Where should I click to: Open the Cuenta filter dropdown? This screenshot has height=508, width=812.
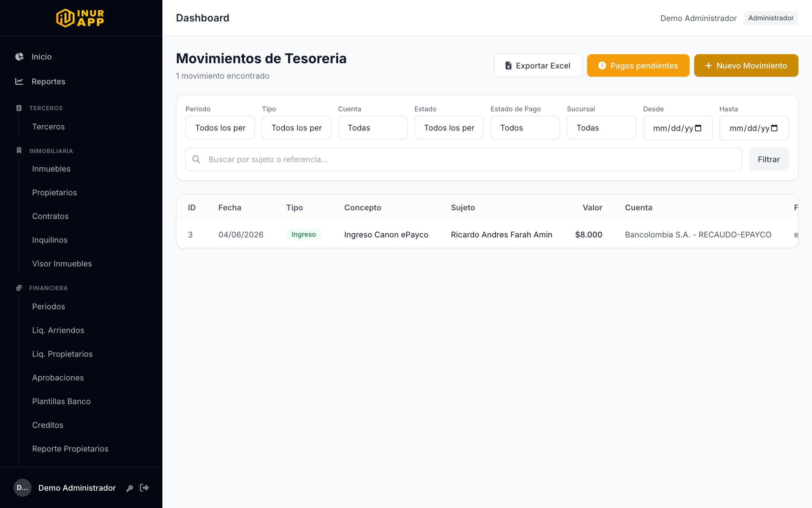click(373, 128)
